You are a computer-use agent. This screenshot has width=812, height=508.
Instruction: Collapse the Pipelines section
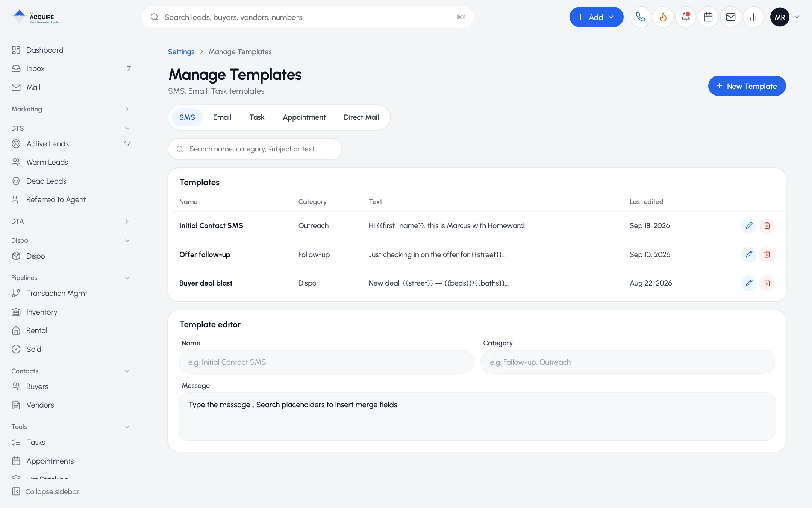click(x=71, y=278)
